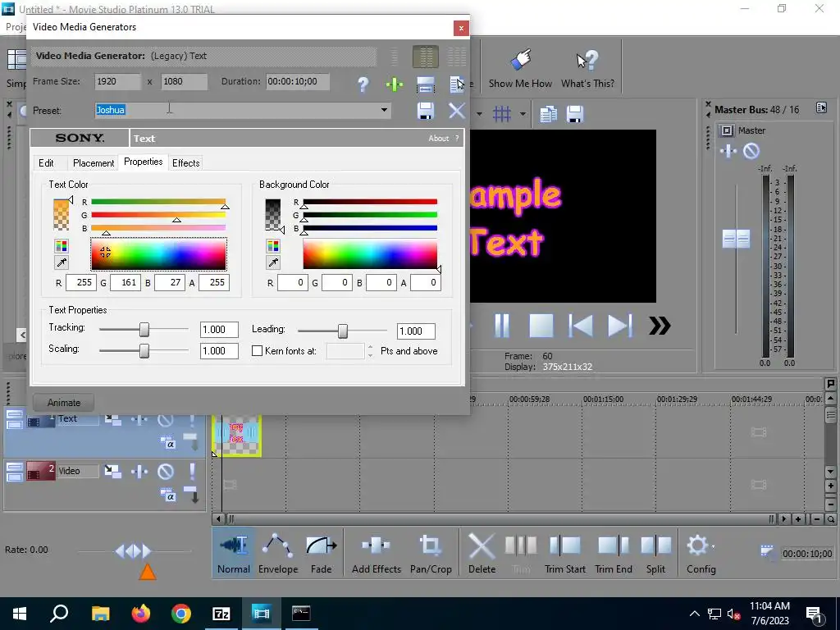Viewport: 840px width, 630px height.
Task: Open the Properties tab
Action: tap(143, 162)
